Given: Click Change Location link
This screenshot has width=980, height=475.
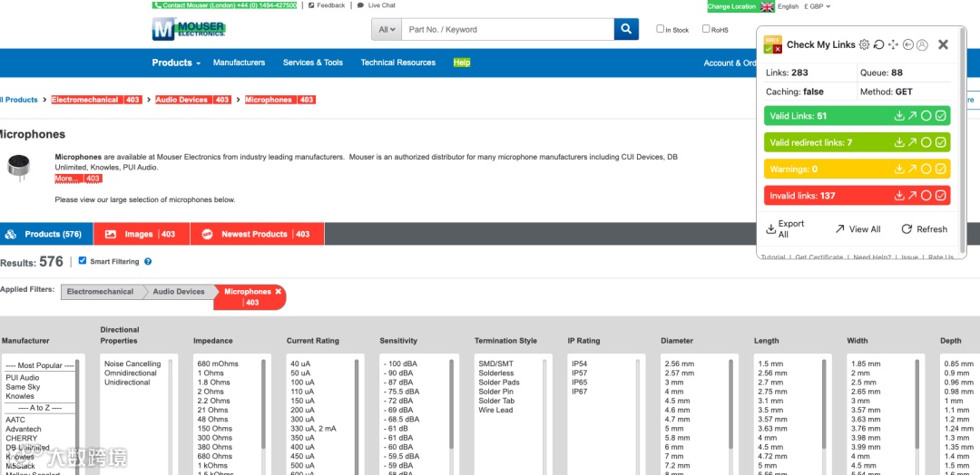Looking at the screenshot, I should tap(732, 6).
